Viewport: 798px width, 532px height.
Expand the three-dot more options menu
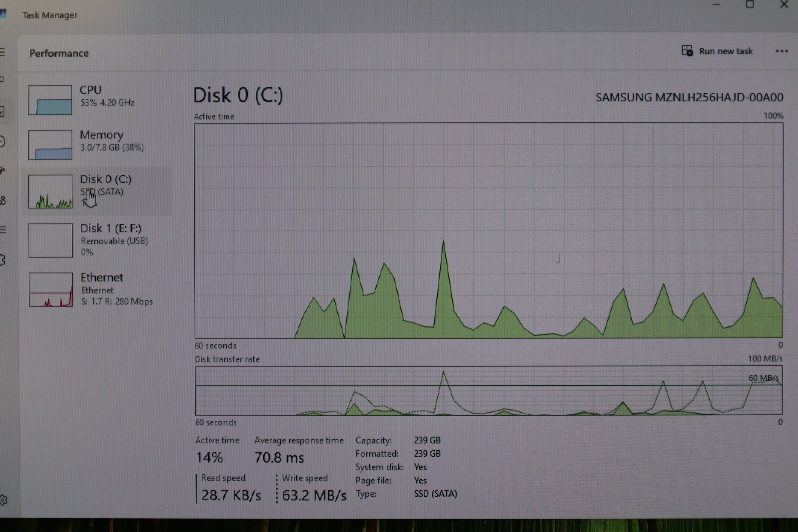click(x=782, y=51)
